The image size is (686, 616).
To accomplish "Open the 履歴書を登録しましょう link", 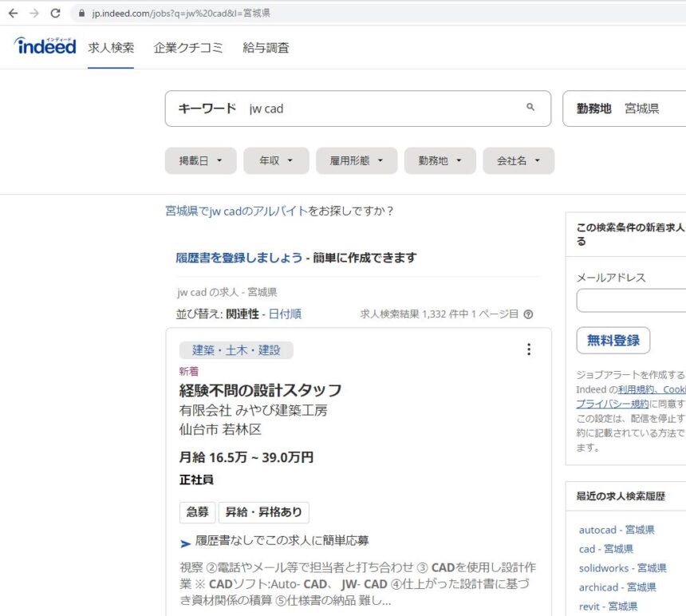I will 239,258.
